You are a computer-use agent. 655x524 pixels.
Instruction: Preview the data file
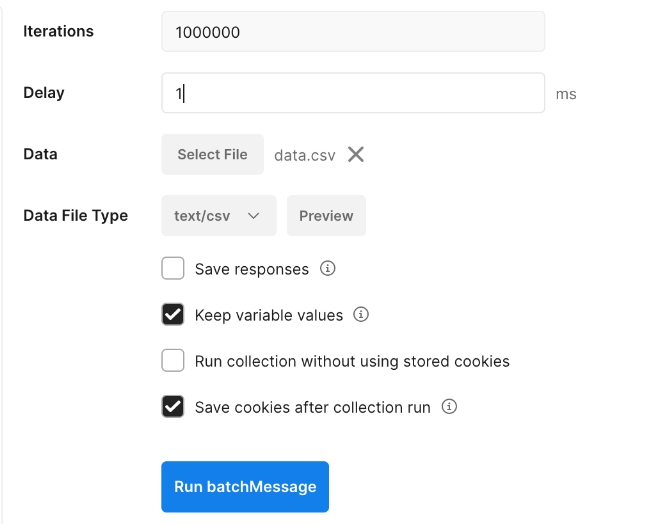326,216
